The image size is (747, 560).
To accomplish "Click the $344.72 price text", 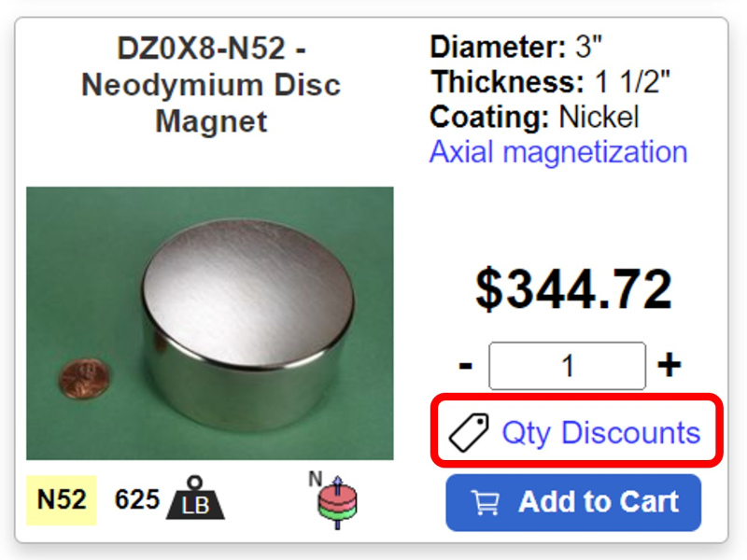I will tap(573, 288).
